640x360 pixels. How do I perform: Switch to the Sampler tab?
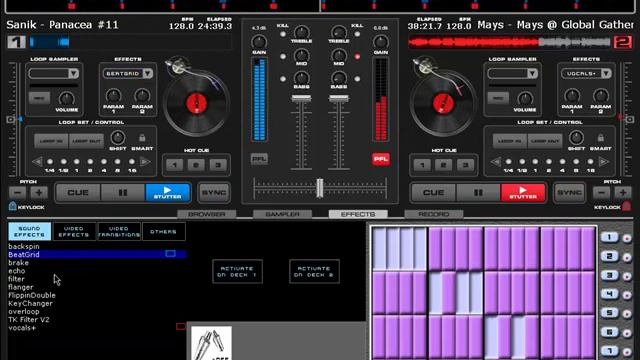(282, 214)
